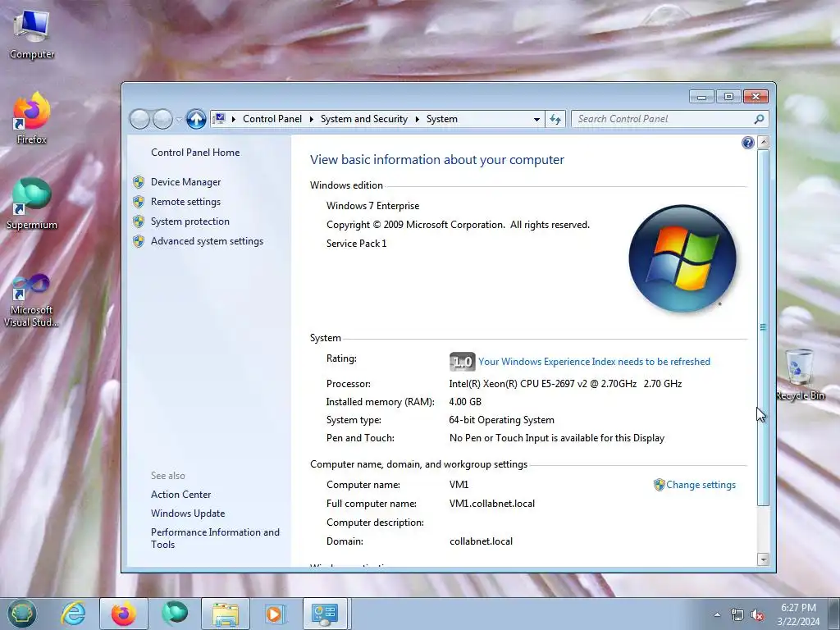The width and height of the screenshot is (840, 630).
Task: Show hidden tray icons arrow
Action: tap(717, 614)
